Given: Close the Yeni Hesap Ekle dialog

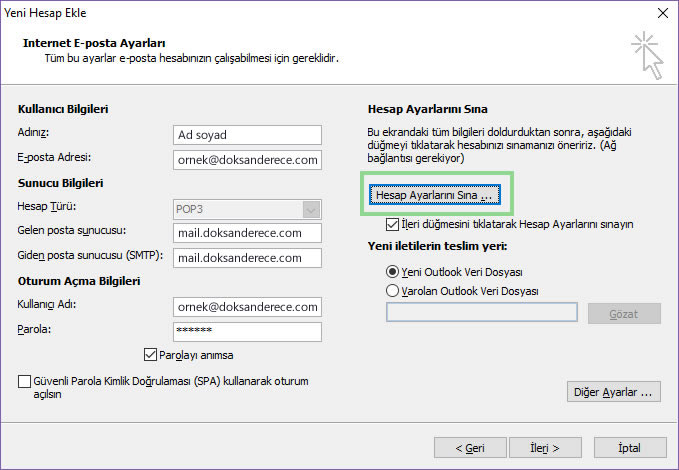Looking at the screenshot, I should click(663, 13).
